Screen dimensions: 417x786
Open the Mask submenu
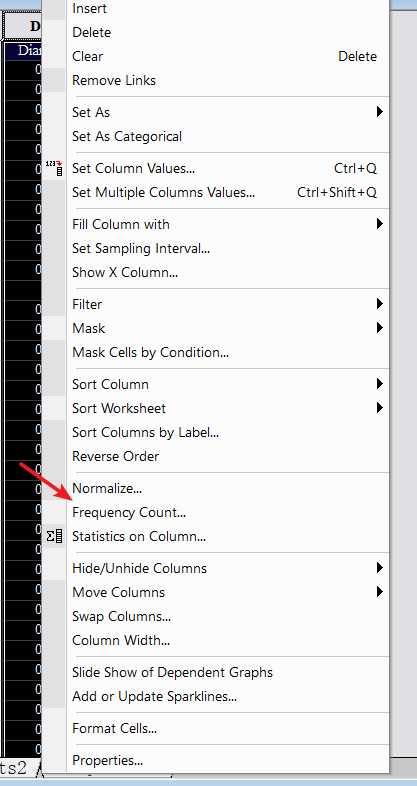pyautogui.click(x=379, y=328)
